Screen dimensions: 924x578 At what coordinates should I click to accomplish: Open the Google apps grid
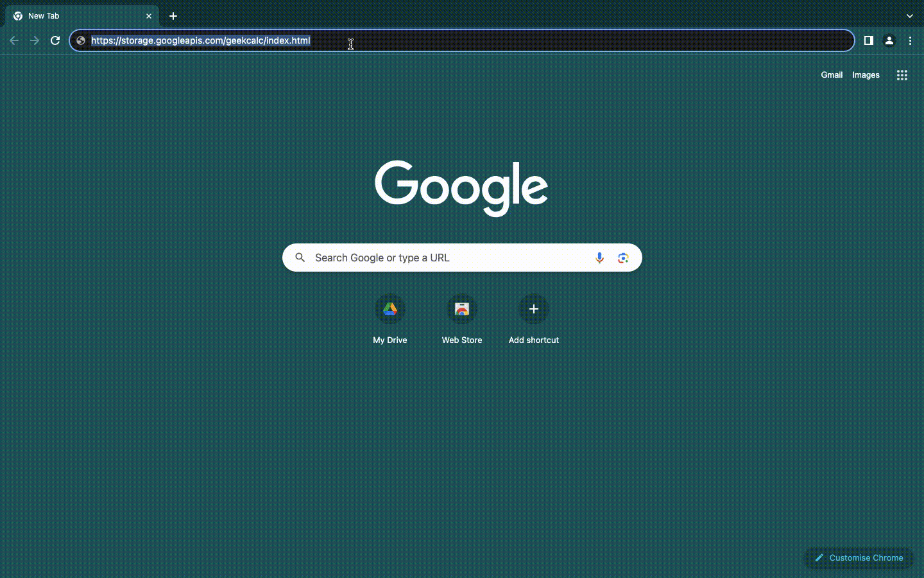click(x=902, y=75)
